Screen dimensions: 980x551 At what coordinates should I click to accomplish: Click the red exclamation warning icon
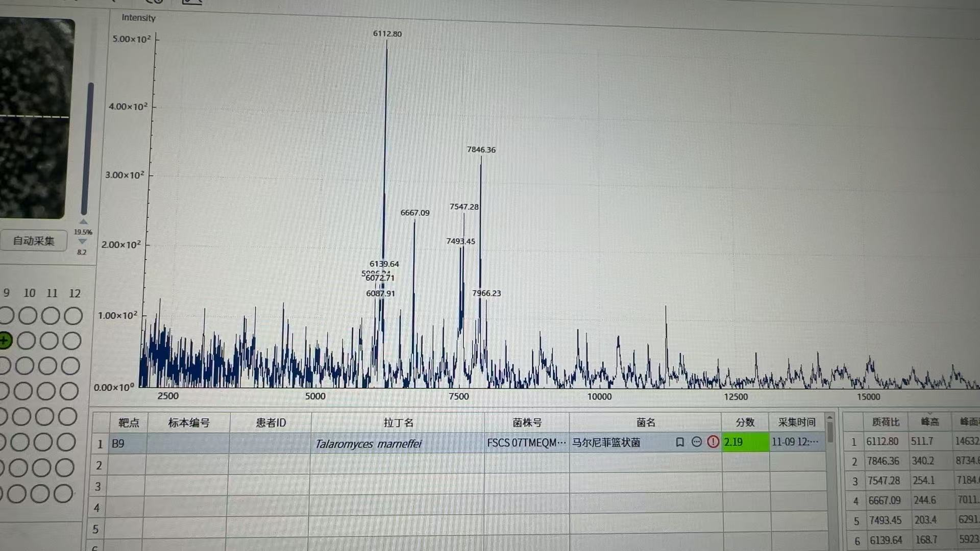(x=713, y=442)
